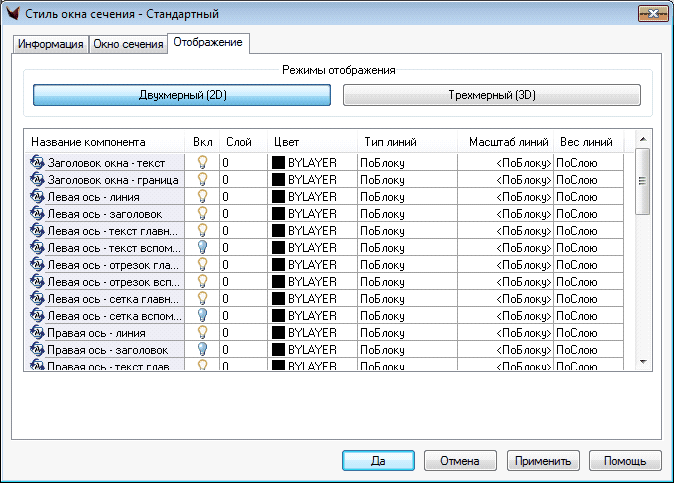The image size is (674, 483).
Task: Click the component icon for 'Правая ось - заголовок'
Action: tap(38, 349)
